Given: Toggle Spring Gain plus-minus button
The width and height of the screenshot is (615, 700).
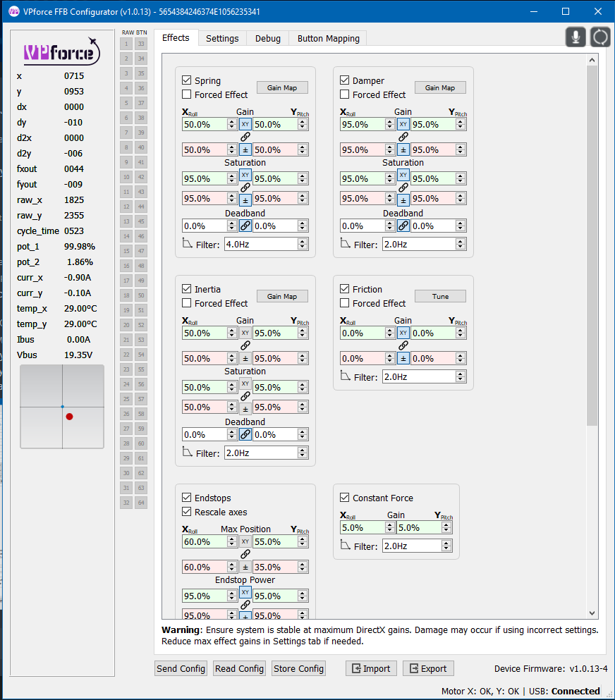Looking at the screenshot, I should coord(245,149).
